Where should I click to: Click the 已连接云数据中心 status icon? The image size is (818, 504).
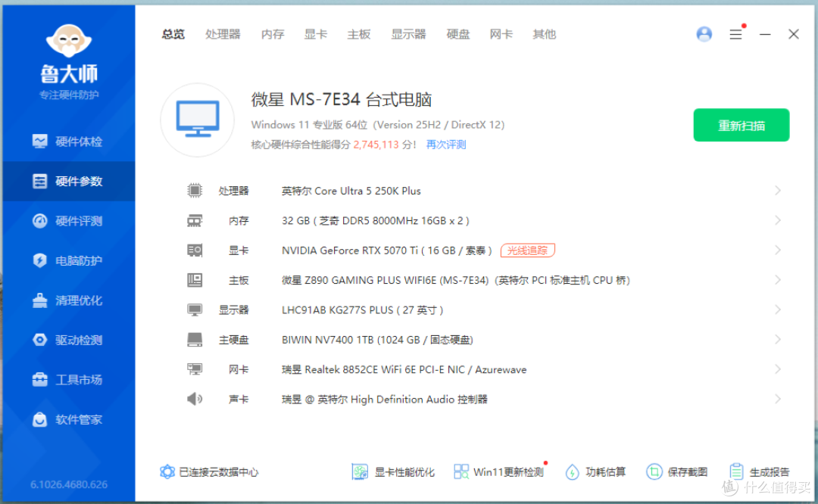pyautogui.click(x=167, y=471)
